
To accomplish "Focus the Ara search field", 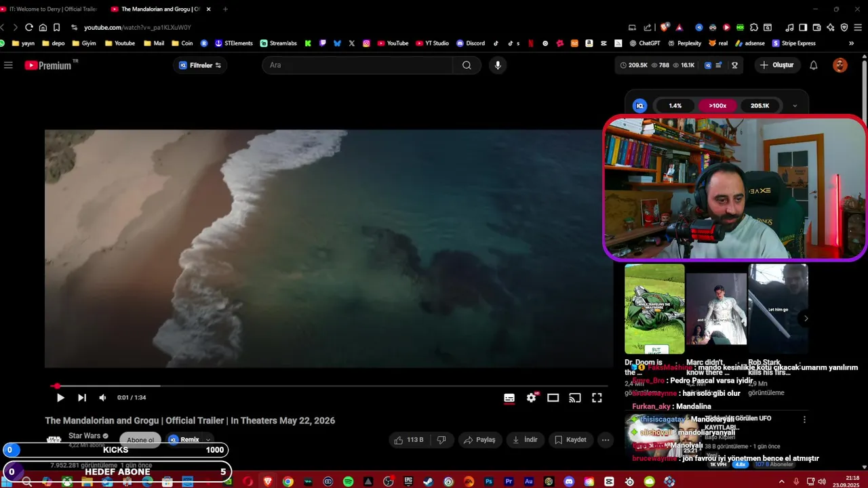I will [358, 65].
